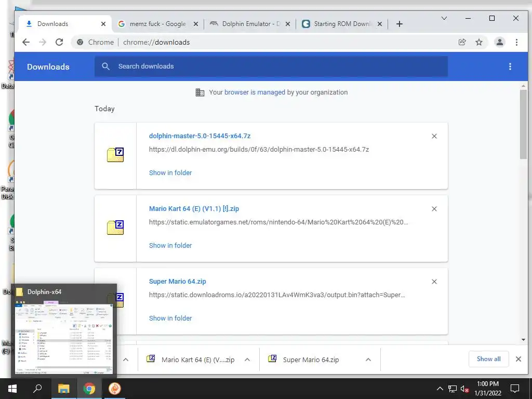This screenshot has width=532, height=399.
Task: Show hidden system tray icons
Action: [x=440, y=389]
